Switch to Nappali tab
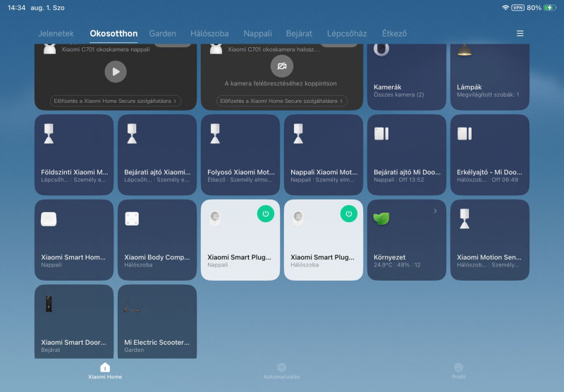The height and width of the screenshot is (392, 564). [257, 33]
